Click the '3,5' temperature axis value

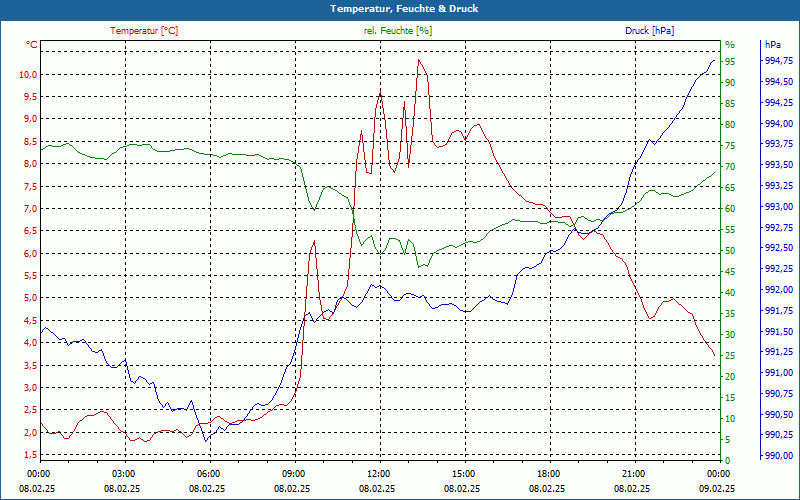click(31, 365)
